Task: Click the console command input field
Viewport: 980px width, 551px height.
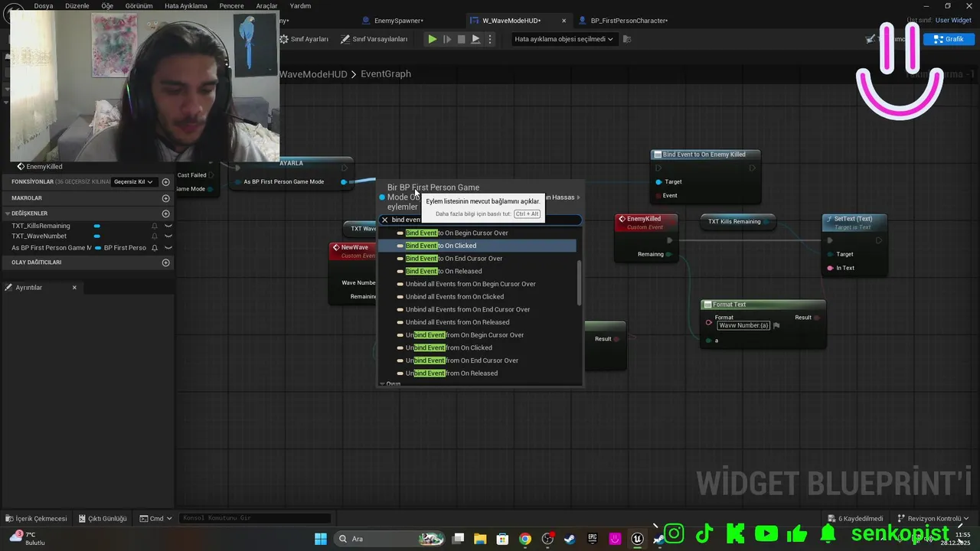Action: point(255,518)
